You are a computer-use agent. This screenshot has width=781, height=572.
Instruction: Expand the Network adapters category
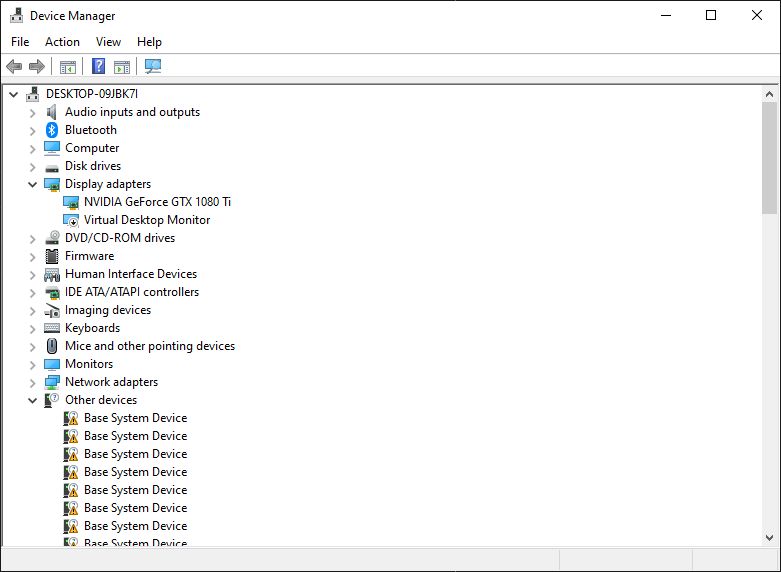point(32,383)
